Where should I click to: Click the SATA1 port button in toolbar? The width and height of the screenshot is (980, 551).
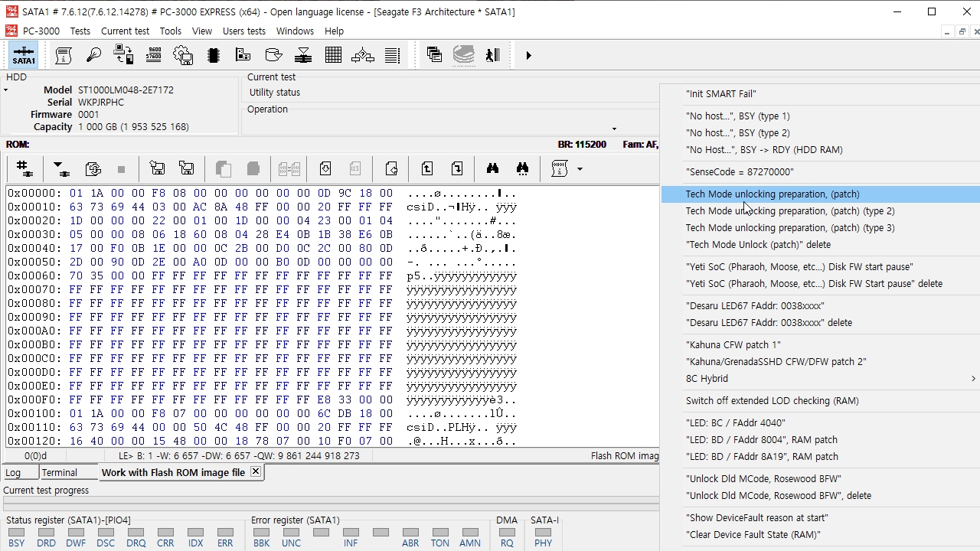pyautogui.click(x=24, y=56)
